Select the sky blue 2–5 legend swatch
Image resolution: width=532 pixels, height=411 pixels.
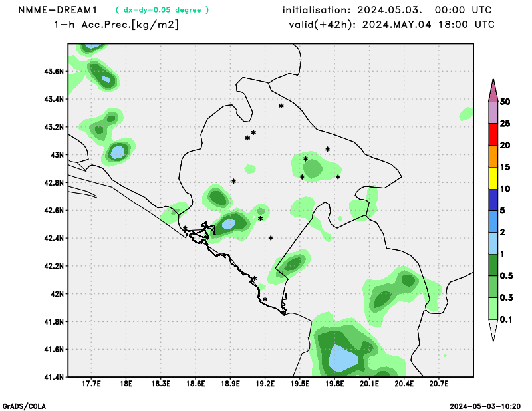(493, 221)
